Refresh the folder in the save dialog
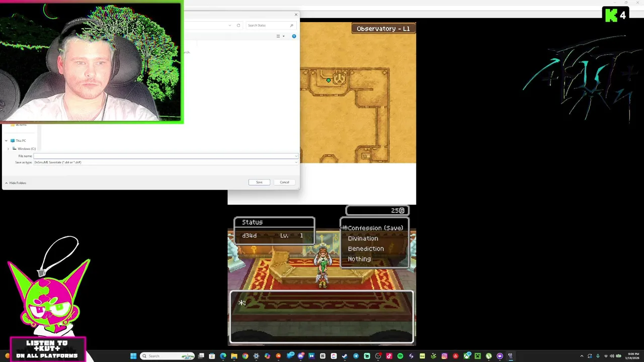This screenshot has width=644, height=362. 238,25
